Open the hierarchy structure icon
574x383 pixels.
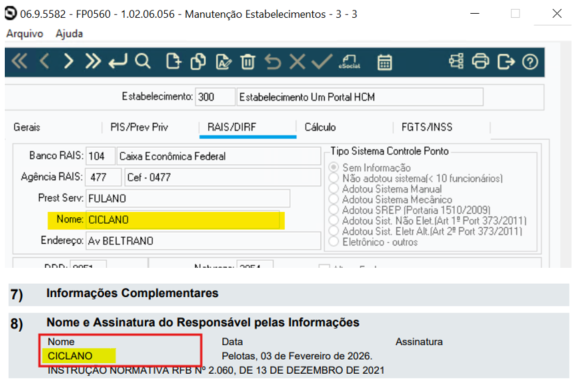(x=456, y=61)
